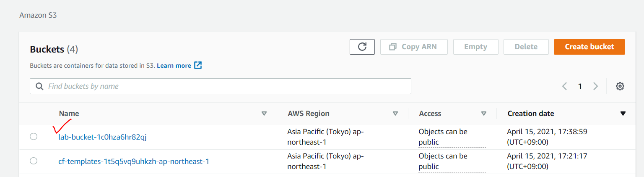Sort by the AWS Region column arrow
Viewport: 644px width, 177px height.
(395, 114)
